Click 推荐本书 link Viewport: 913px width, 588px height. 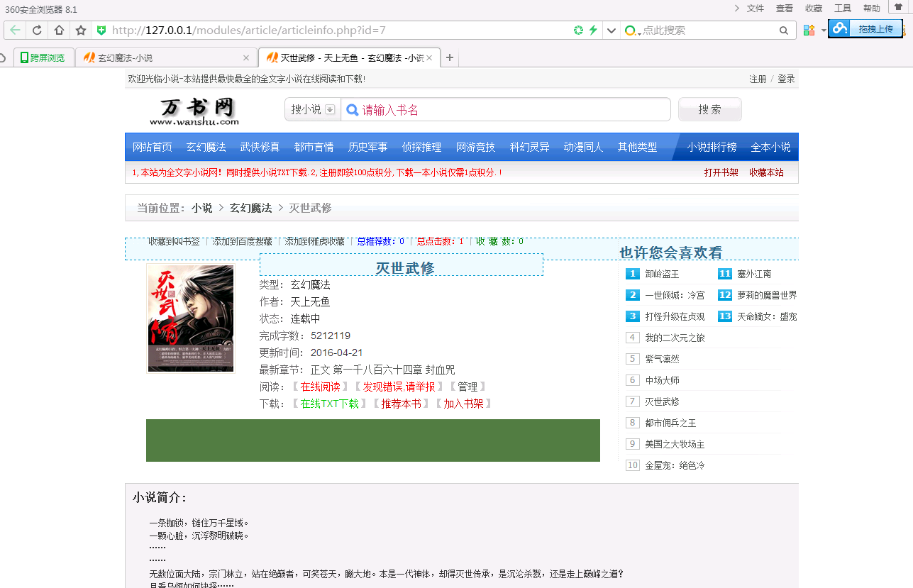pyautogui.click(x=401, y=404)
